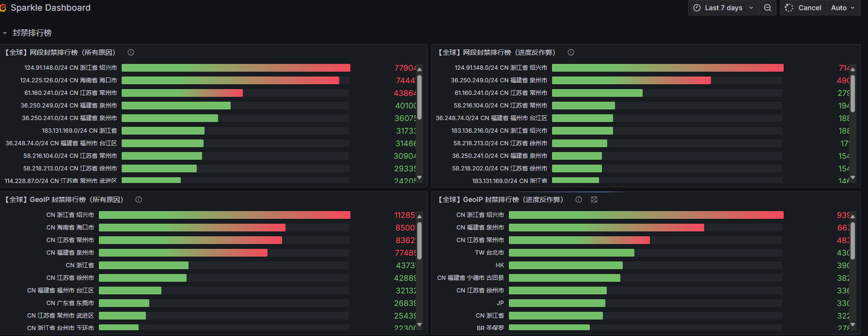Open info icon on 网段封禁排行榜 (所有原因) panel
This screenshot has height=336, width=868.
pos(131,52)
